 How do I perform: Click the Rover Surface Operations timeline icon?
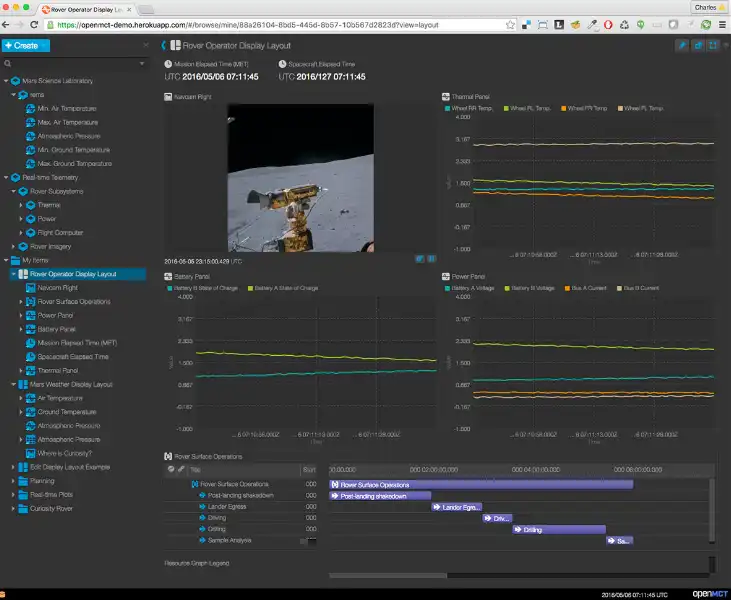coord(167,456)
